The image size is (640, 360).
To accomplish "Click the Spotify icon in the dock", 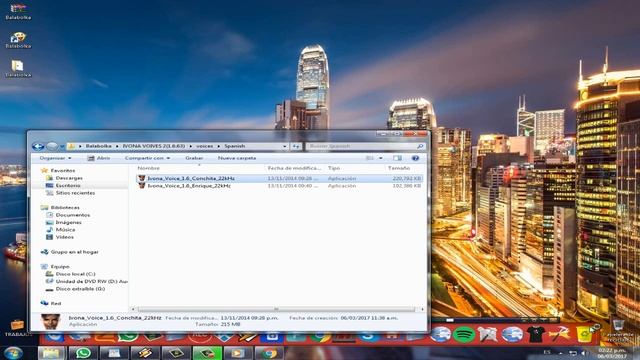I will click(x=464, y=335).
